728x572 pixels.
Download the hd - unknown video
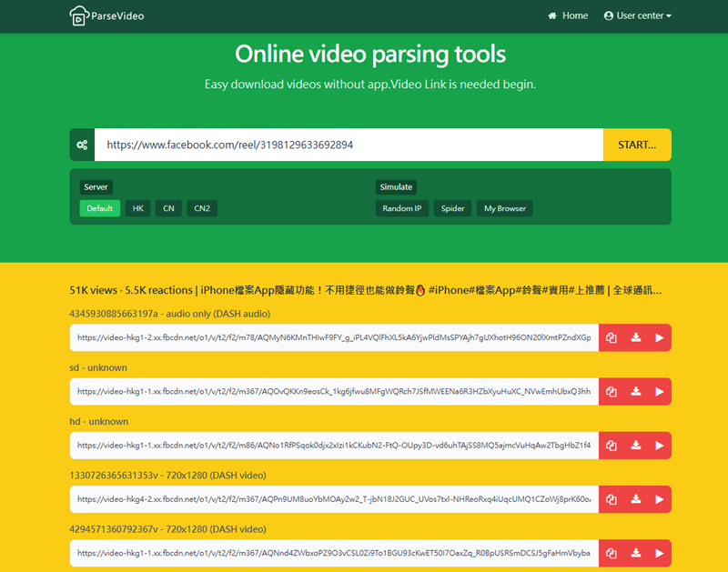point(635,446)
